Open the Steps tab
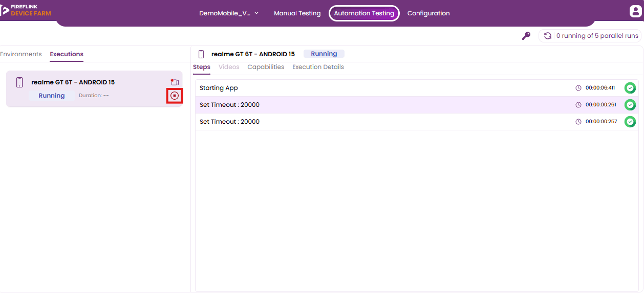 pyautogui.click(x=202, y=67)
